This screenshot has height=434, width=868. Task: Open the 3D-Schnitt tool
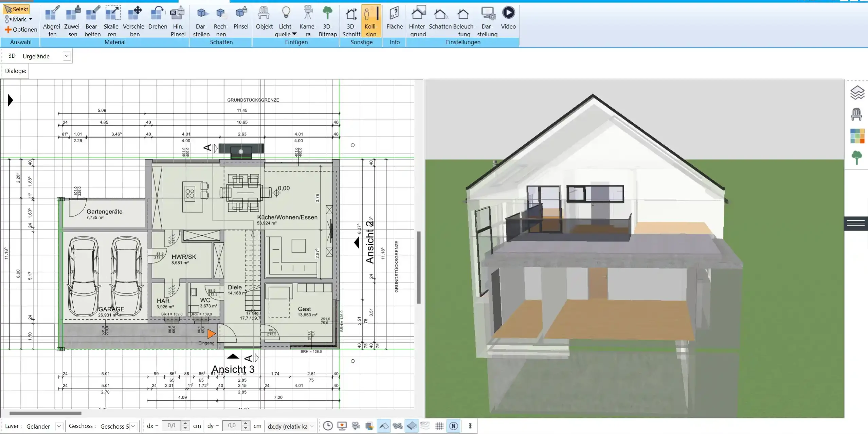351,20
